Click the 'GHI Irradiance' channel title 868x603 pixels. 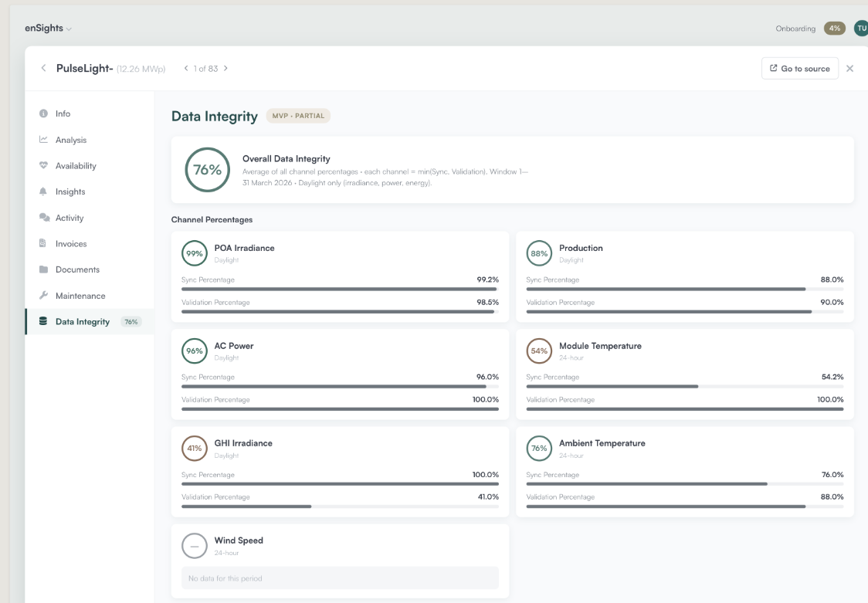[x=243, y=443]
